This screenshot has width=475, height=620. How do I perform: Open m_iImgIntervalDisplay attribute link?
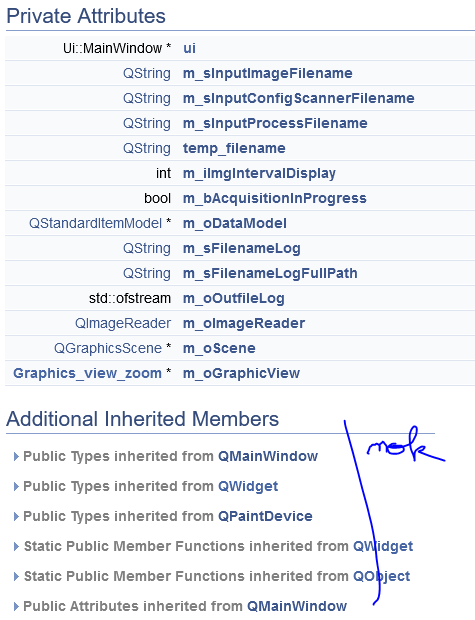point(259,173)
